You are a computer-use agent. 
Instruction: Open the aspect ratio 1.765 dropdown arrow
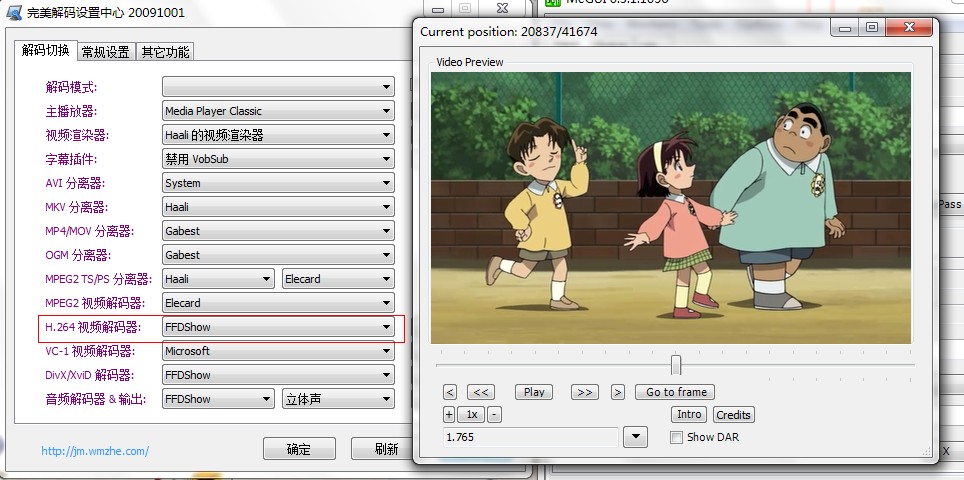tap(635, 437)
